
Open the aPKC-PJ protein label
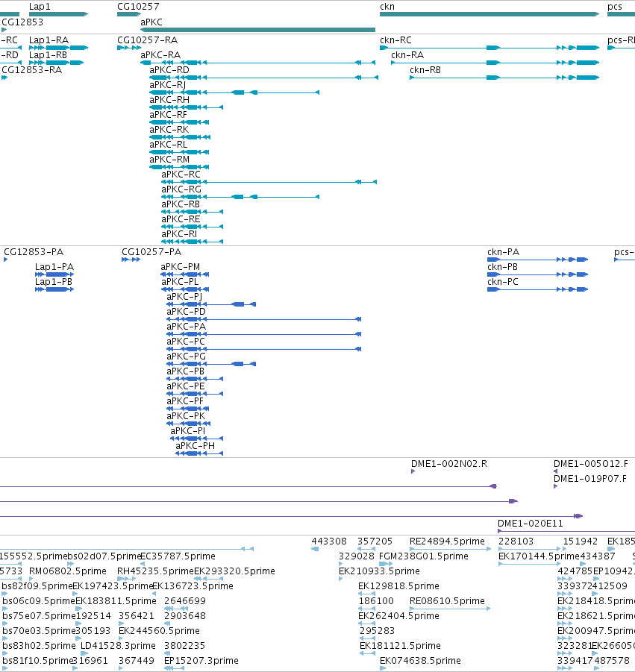184,297
